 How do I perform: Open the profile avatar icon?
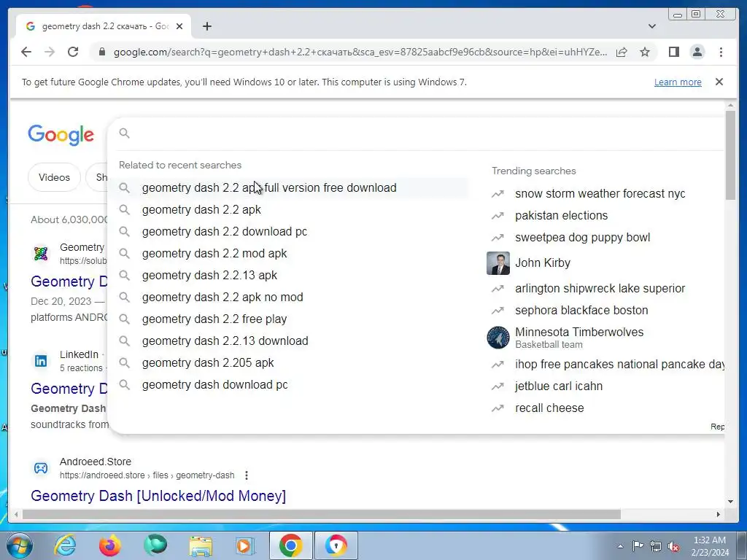697,52
